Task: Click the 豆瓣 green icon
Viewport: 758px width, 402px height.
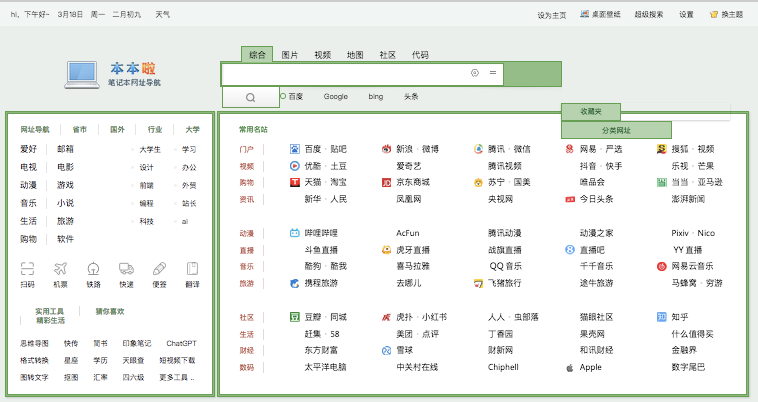Action: (294, 317)
